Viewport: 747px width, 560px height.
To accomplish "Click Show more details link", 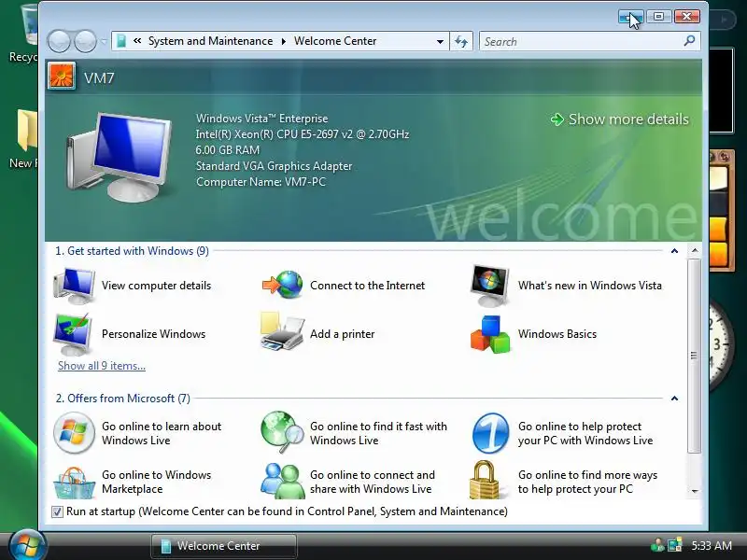I will pyautogui.click(x=628, y=119).
